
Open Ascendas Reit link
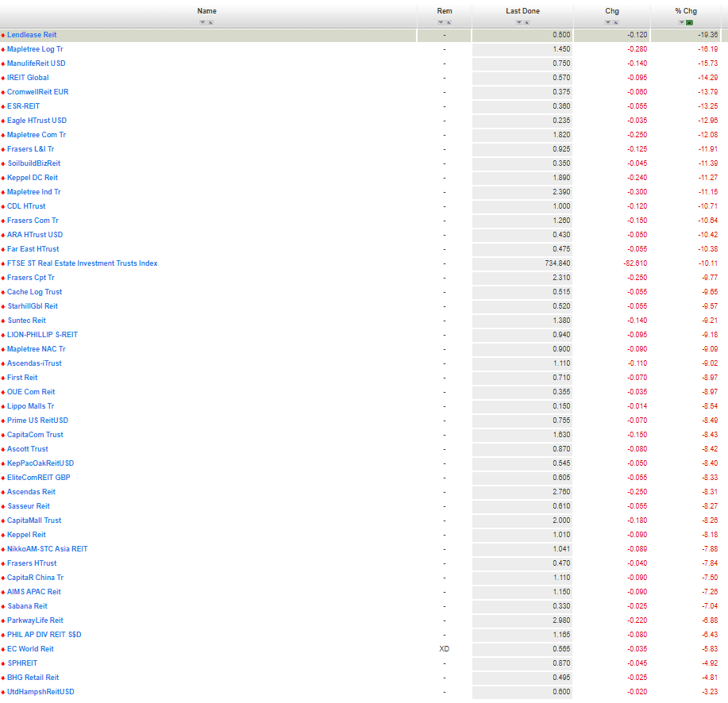(31, 492)
